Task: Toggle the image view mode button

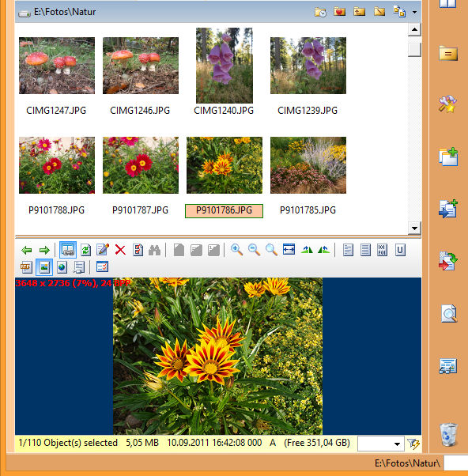Action: [44, 267]
